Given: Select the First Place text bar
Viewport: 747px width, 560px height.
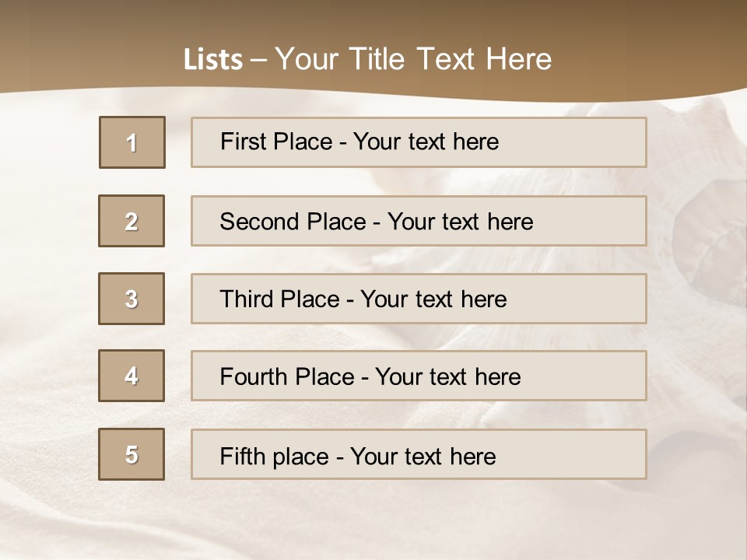Looking at the screenshot, I should coord(419,142).
